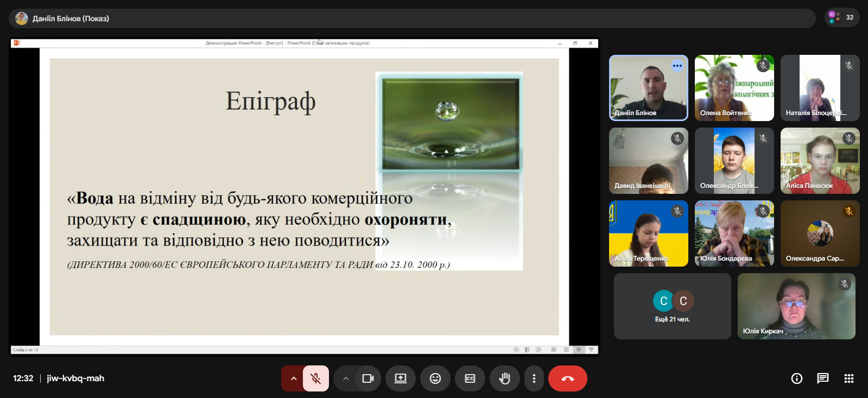Click the Даніїл Блінов presenter name bar

pos(71,18)
